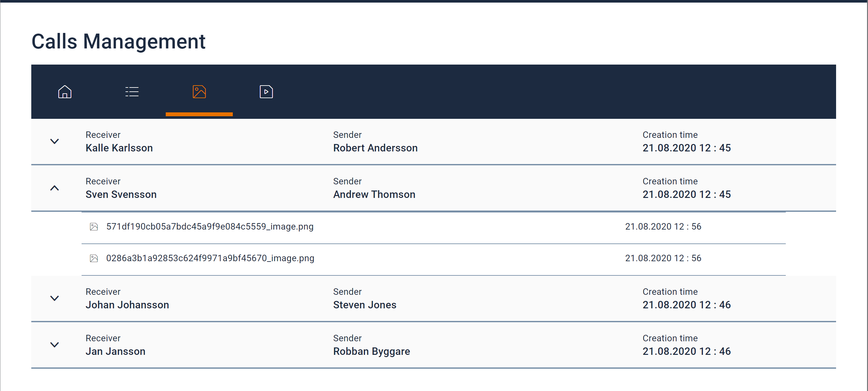Click sender name Robert Andersson
The width and height of the screenshot is (868, 391).
[x=375, y=148]
